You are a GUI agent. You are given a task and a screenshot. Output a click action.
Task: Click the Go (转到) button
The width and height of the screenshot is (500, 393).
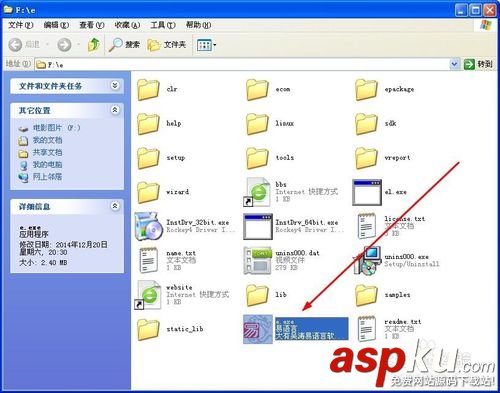pos(478,64)
